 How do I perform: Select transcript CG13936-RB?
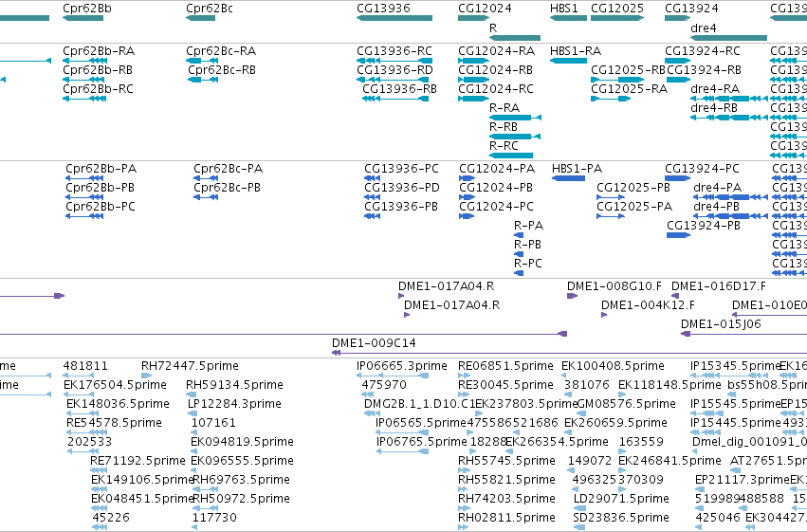click(399, 89)
